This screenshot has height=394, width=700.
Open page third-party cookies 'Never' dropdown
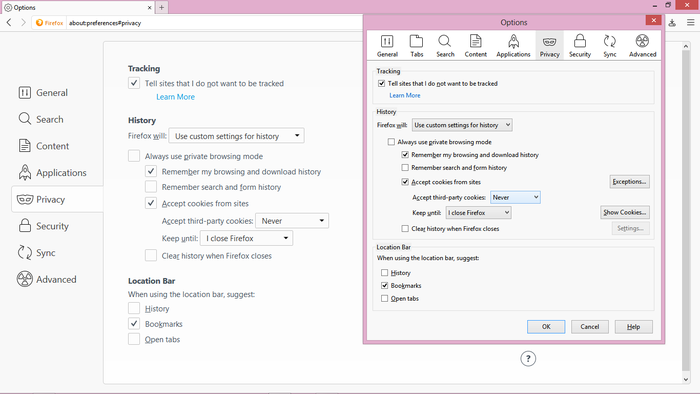click(292, 221)
